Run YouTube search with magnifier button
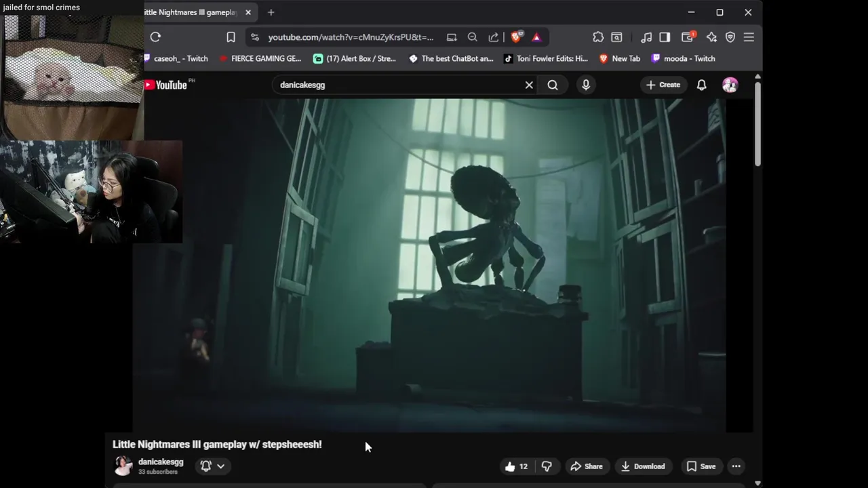The image size is (868, 488). coord(553,85)
